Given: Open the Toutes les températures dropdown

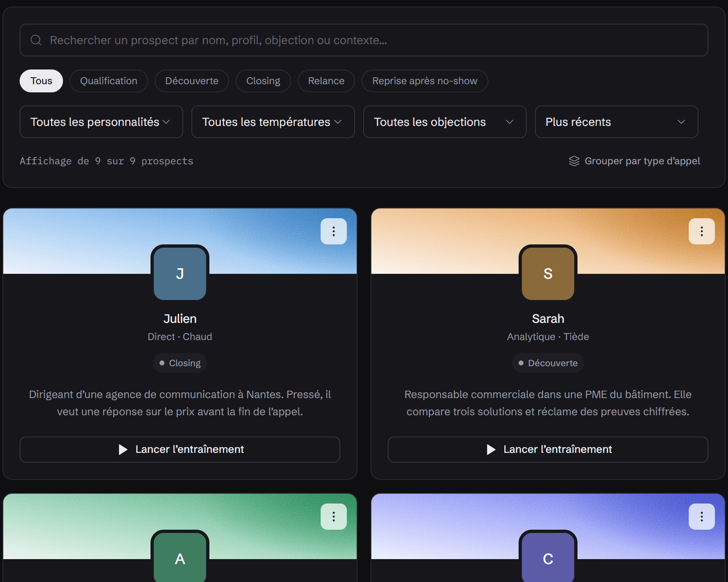Looking at the screenshot, I should tap(273, 122).
